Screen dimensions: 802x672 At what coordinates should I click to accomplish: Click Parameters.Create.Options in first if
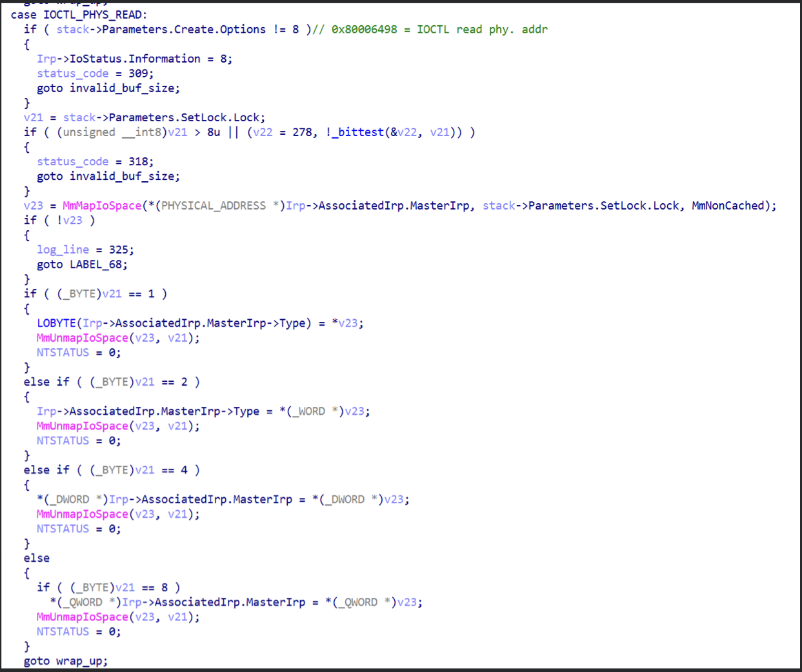(183, 29)
